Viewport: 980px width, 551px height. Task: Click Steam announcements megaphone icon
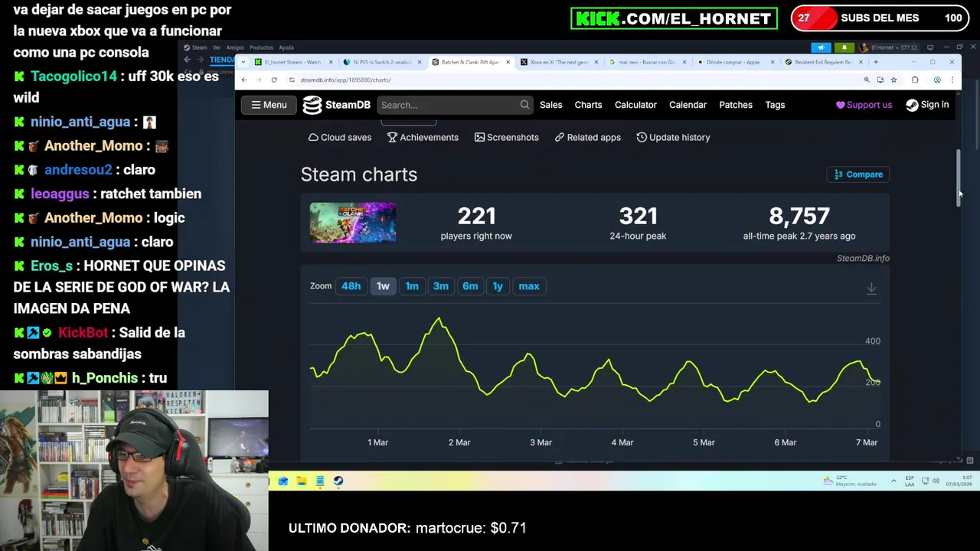point(822,47)
